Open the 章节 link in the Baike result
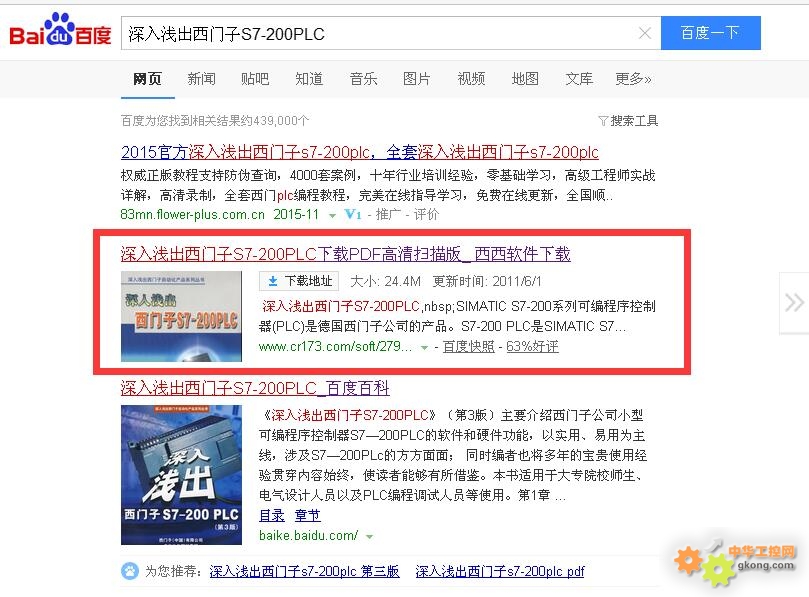This screenshot has width=809, height=597. coord(308,515)
